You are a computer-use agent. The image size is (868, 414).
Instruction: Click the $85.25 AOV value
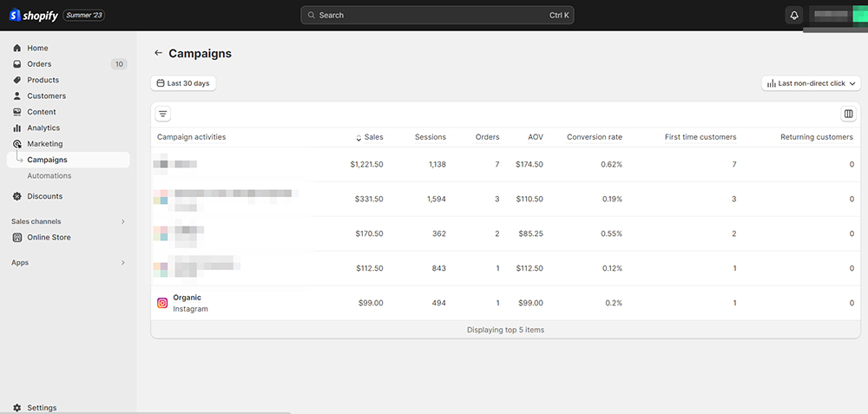click(x=530, y=233)
